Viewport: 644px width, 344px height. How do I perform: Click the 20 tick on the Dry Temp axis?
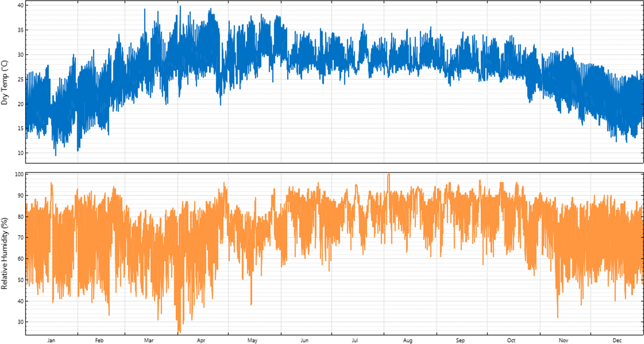tap(20, 104)
